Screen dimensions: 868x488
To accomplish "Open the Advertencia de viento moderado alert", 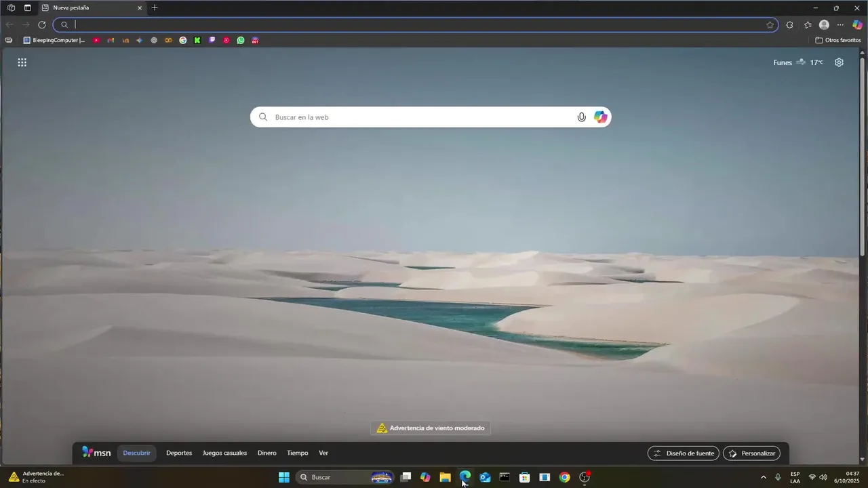I will pos(431,428).
